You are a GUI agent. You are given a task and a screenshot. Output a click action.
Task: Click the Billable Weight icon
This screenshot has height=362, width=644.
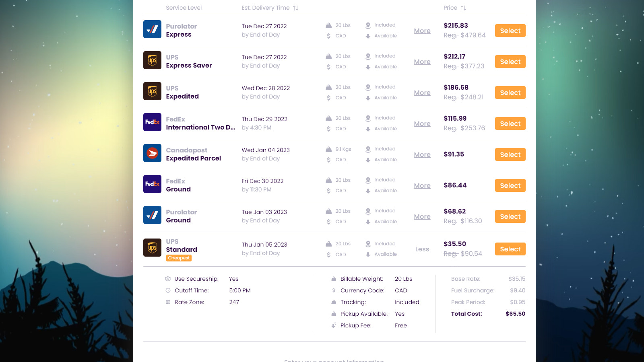point(334,279)
